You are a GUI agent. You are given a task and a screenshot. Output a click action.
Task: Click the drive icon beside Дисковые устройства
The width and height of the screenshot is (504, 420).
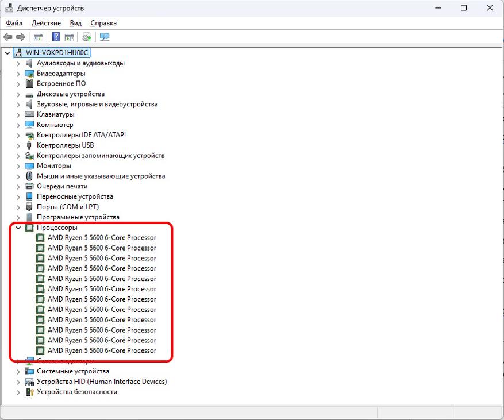(x=29, y=95)
